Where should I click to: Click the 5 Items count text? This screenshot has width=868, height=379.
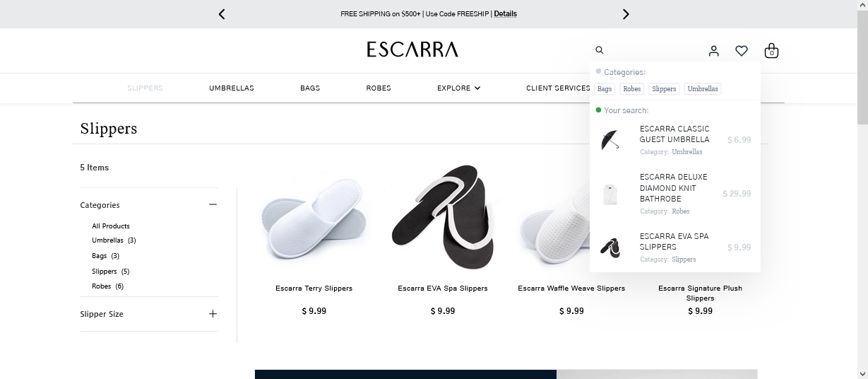coord(95,168)
